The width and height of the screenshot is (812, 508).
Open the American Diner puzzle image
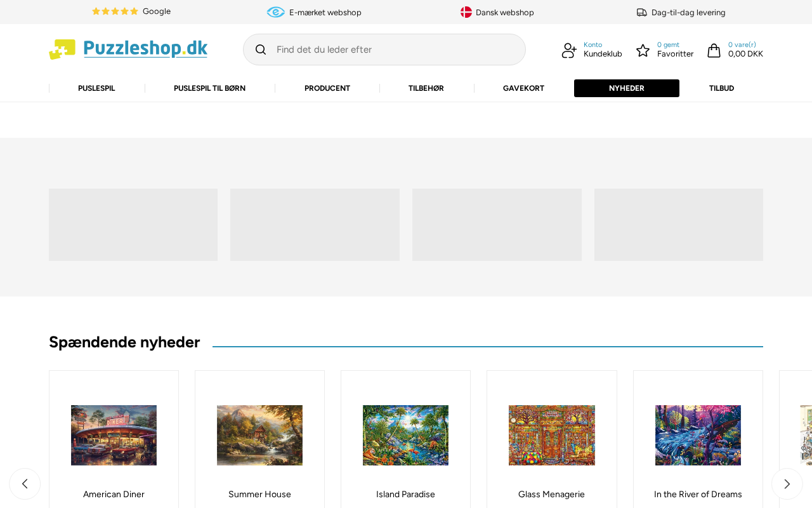(x=114, y=436)
